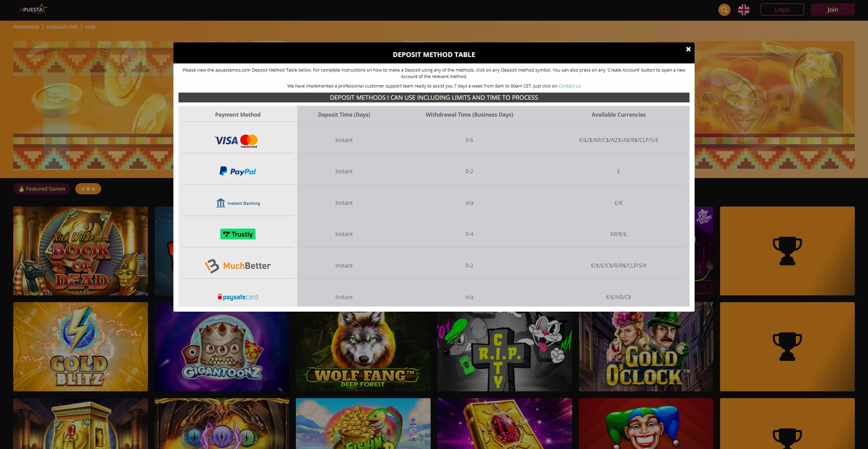Click the Trustly payment logo
This screenshot has width=868, height=449.
pyautogui.click(x=238, y=234)
